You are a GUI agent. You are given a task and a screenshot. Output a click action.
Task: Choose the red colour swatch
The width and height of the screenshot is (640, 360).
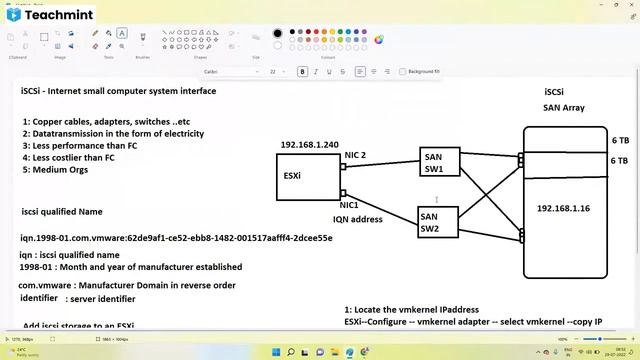[316, 31]
